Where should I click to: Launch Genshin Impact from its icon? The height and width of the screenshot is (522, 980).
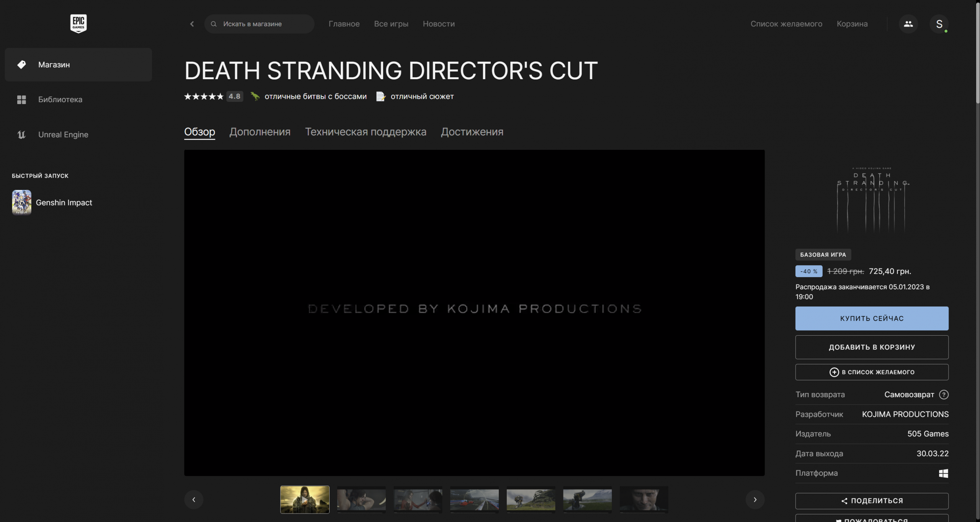pos(21,202)
